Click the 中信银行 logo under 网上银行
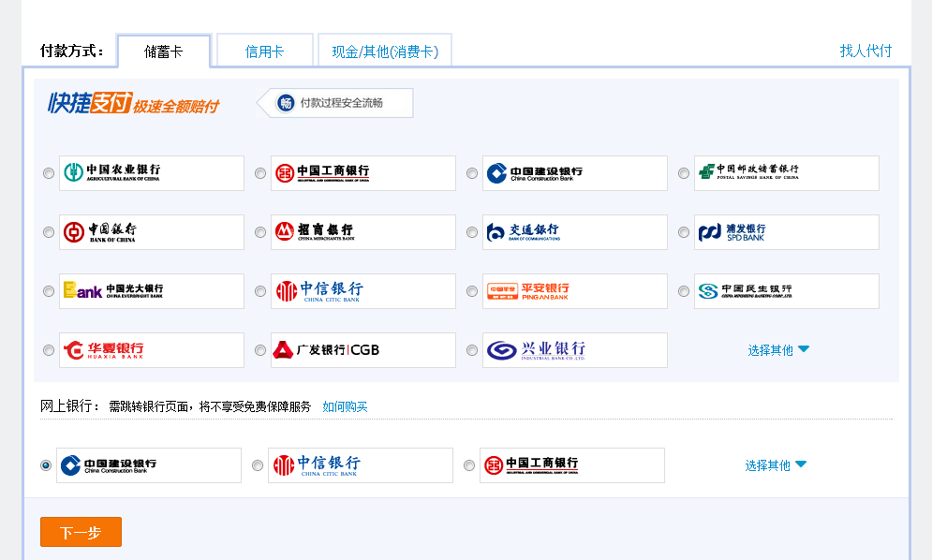The width and height of the screenshot is (932, 560). [361, 464]
